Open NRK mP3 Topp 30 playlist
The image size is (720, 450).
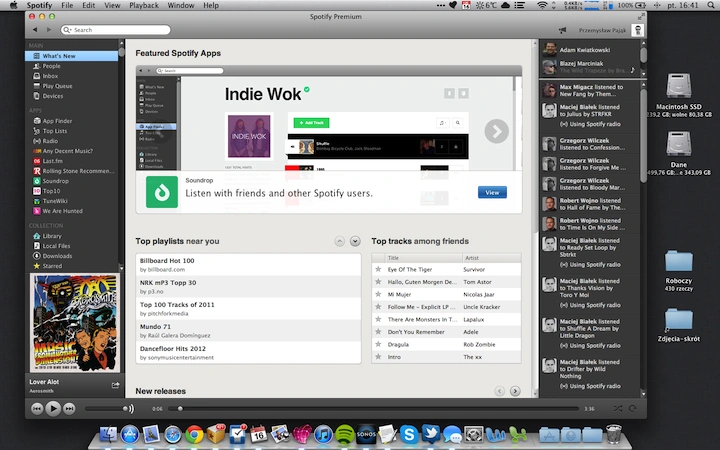coord(248,287)
